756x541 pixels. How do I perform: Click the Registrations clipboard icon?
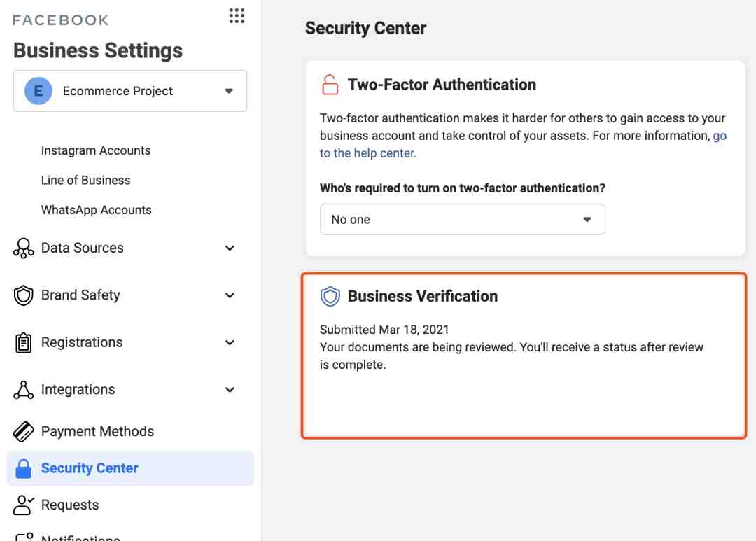click(x=24, y=343)
